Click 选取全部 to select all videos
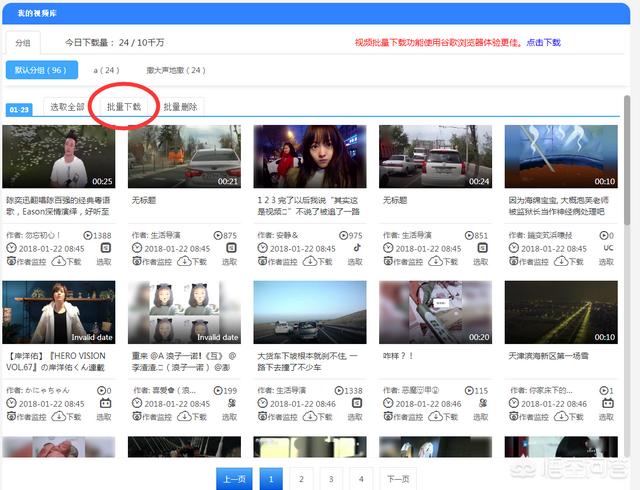Viewport: 640px width, 490px height. pos(67,107)
